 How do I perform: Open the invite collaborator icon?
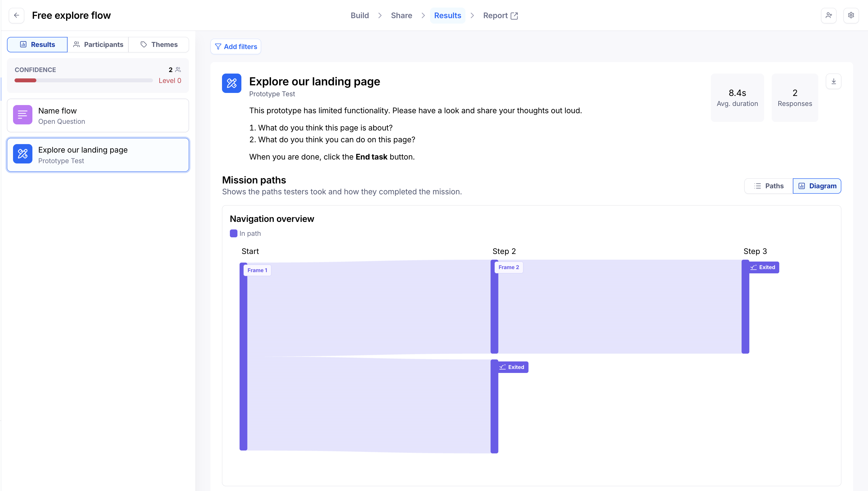click(829, 15)
